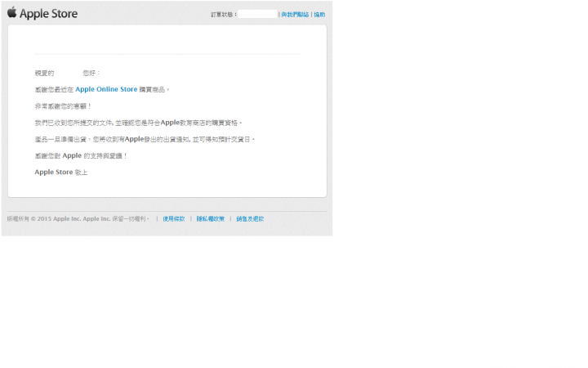The width and height of the screenshot is (588, 368).
Task: Click the 訂單狀態 label
Action: pyautogui.click(x=224, y=15)
